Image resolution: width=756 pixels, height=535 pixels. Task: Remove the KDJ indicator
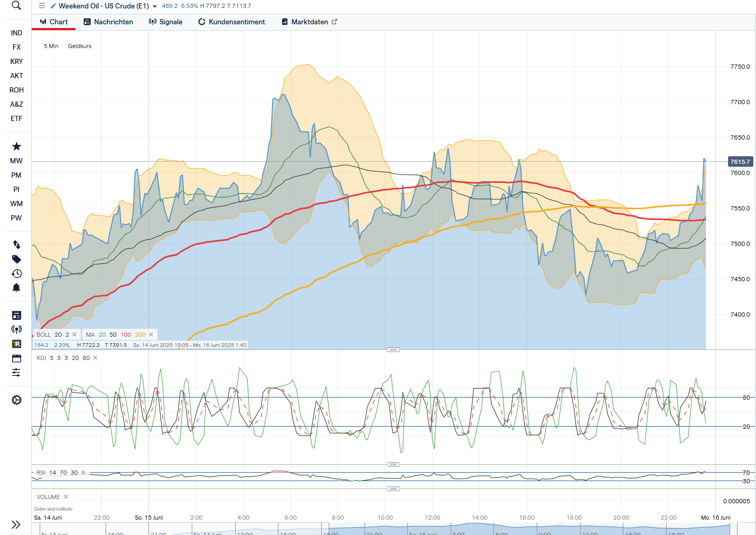click(x=95, y=358)
